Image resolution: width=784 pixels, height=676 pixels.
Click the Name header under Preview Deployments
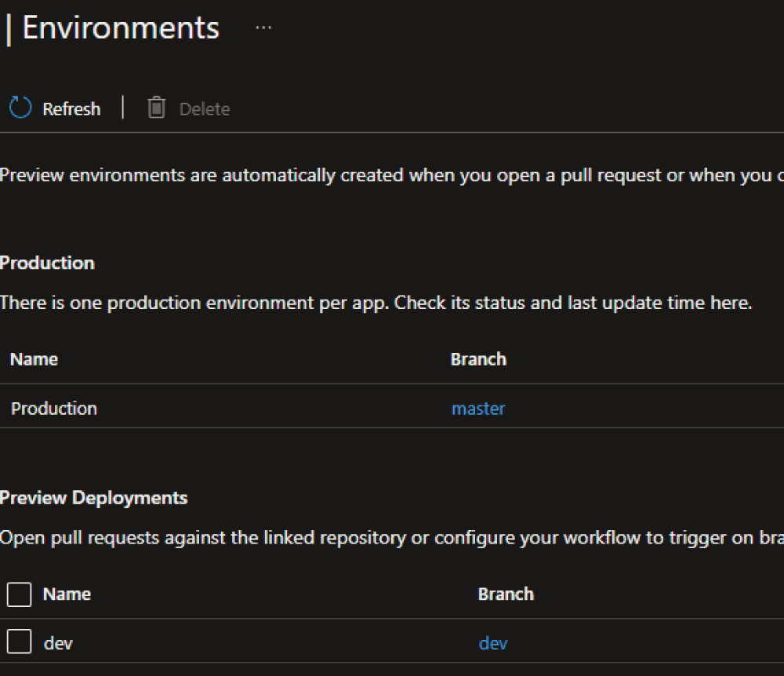click(x=67, y=594)
